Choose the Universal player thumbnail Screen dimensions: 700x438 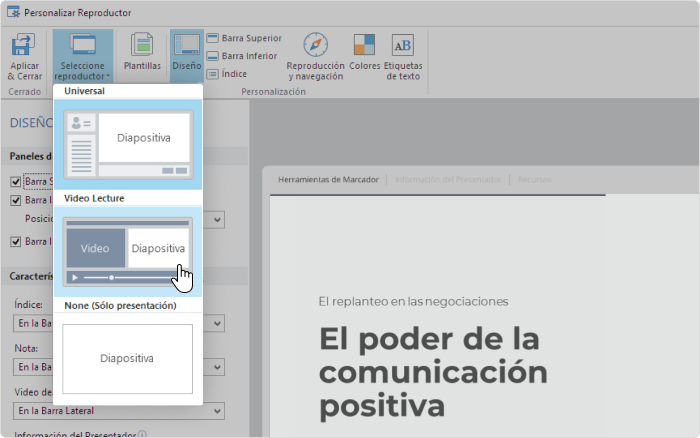pos(128,144)
